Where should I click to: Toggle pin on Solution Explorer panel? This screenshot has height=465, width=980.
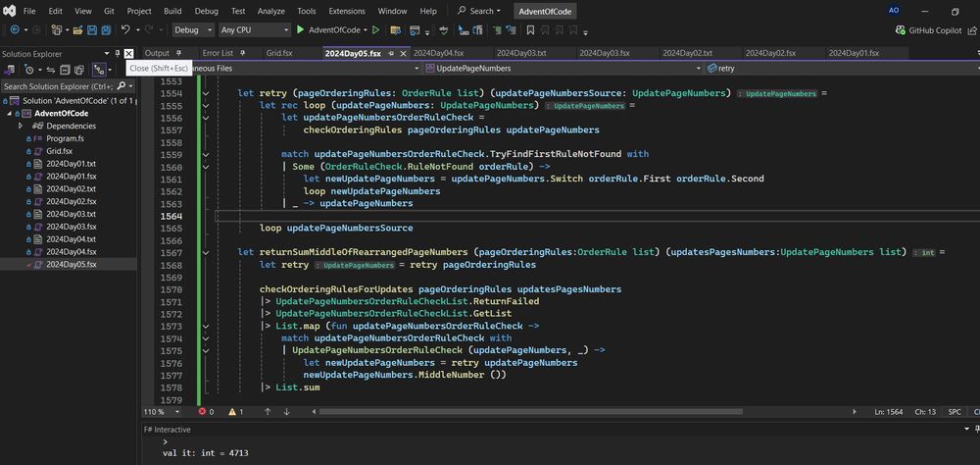coord(118,54)
